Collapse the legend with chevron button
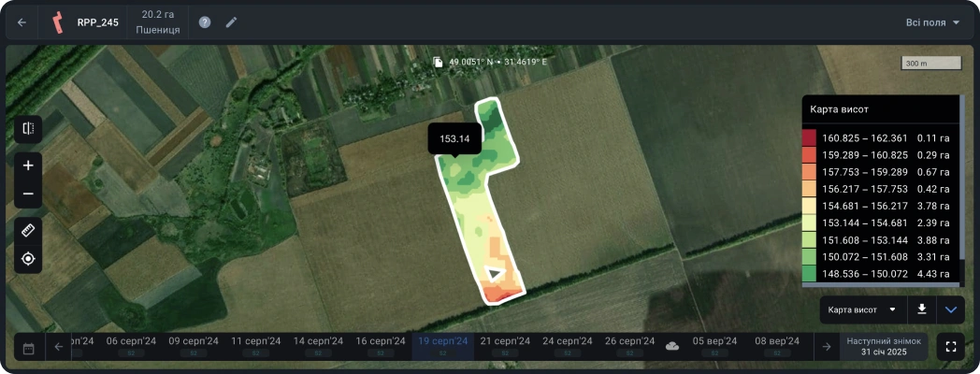980x374 pixels. 951,309
